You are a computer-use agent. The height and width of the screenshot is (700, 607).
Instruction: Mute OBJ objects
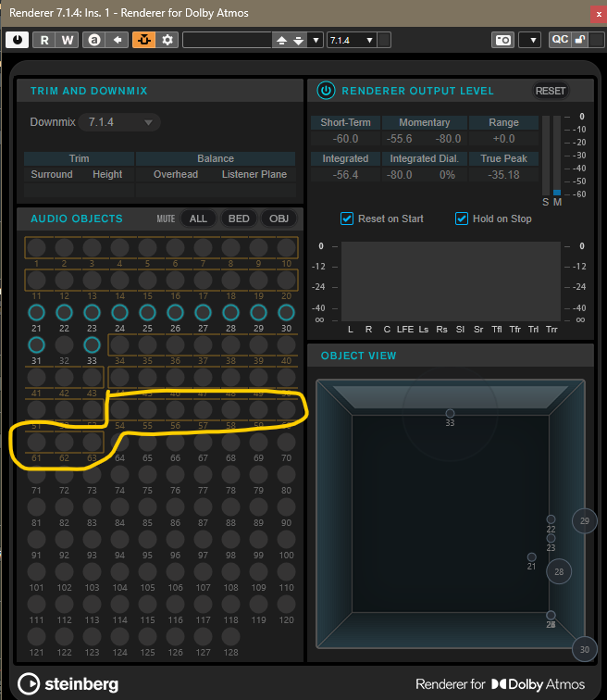(x=279, y=219)
